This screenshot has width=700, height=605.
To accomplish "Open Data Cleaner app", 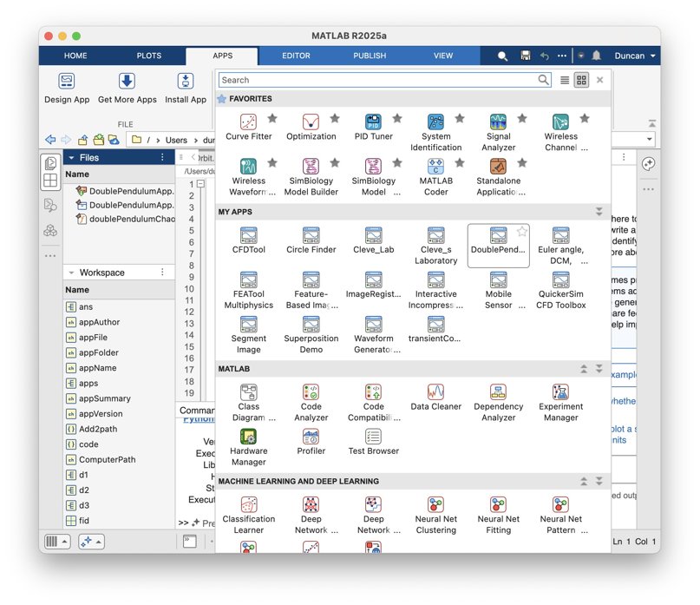I will tap(435, 398).
